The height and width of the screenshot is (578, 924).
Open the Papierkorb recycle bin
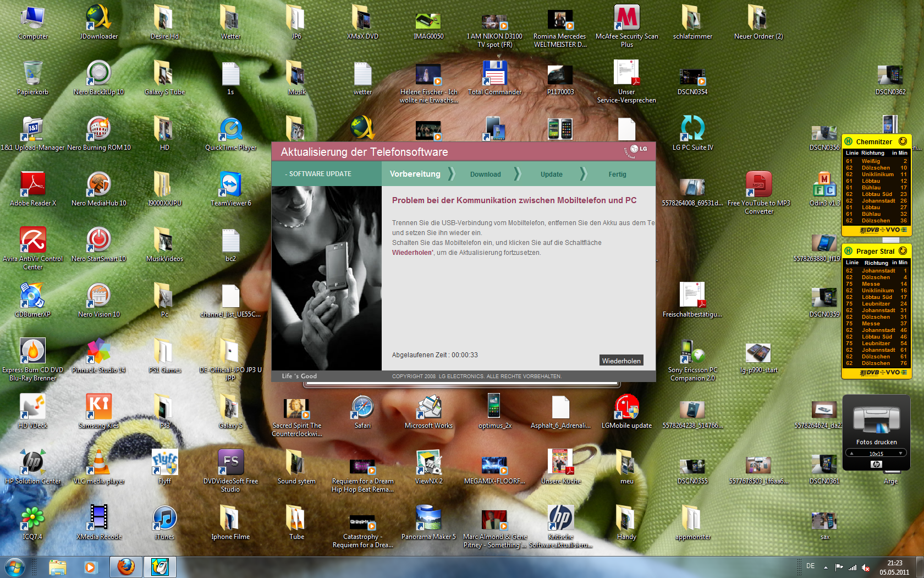coord(33,78)
